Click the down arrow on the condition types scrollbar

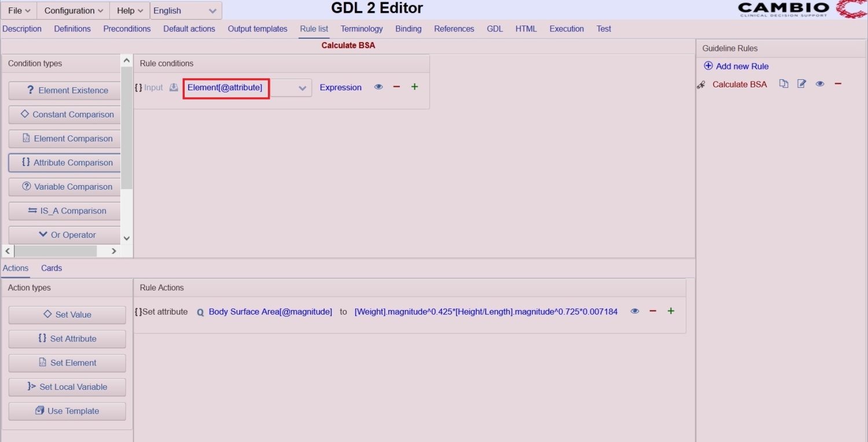[126, 238]
